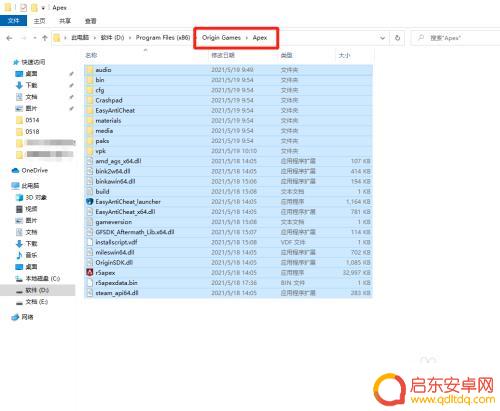The image size is (500, 411).
Task: Expand address bar history dropdown
Action: tap(382, 38)
